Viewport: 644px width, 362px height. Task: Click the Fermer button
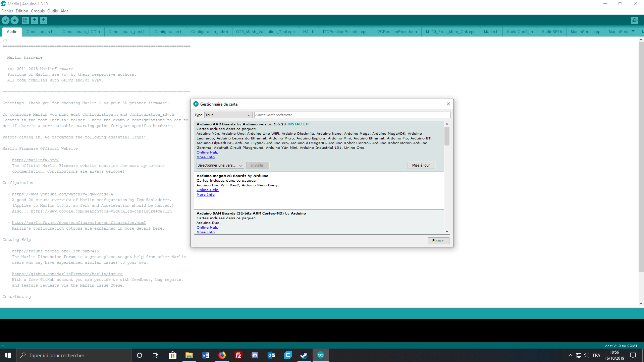click(438, 241)
